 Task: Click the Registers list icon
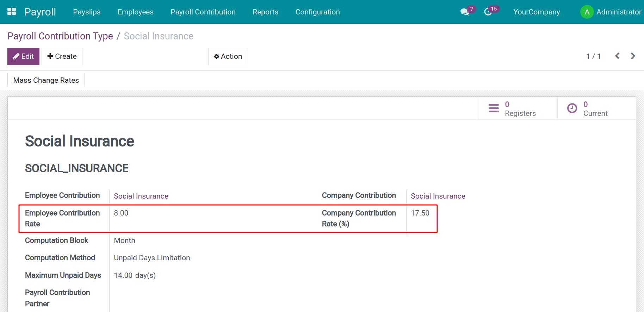coord(494,108)
